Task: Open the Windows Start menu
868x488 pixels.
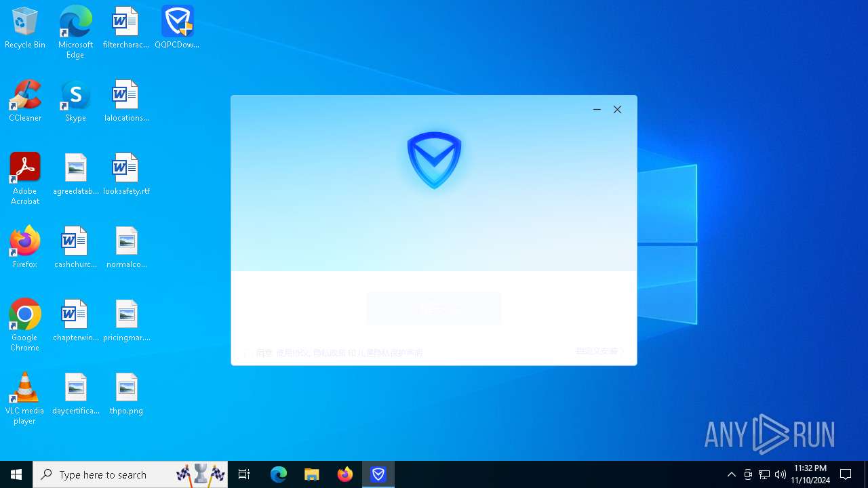Action: 16,474
